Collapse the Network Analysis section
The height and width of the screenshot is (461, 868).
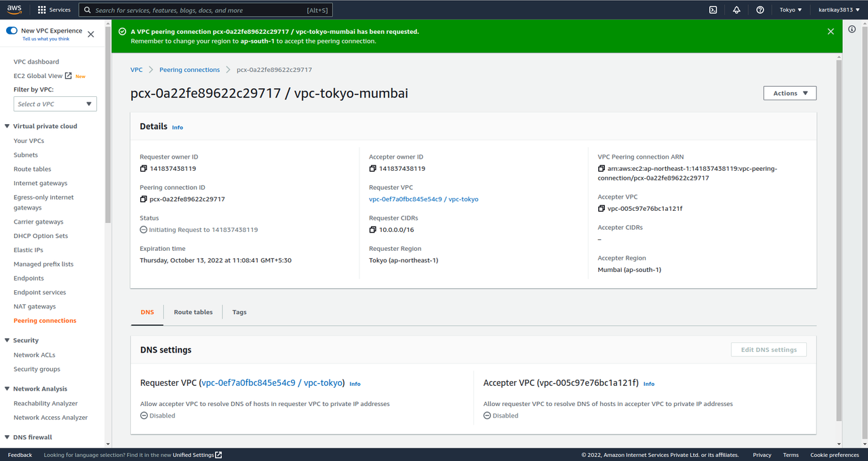point(7,389)
